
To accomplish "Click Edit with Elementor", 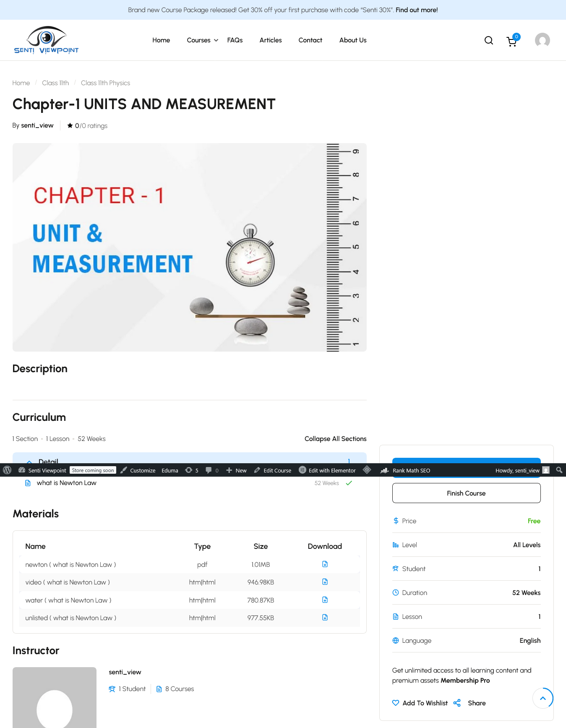I will pyautogui.click(x=327, y=470).
